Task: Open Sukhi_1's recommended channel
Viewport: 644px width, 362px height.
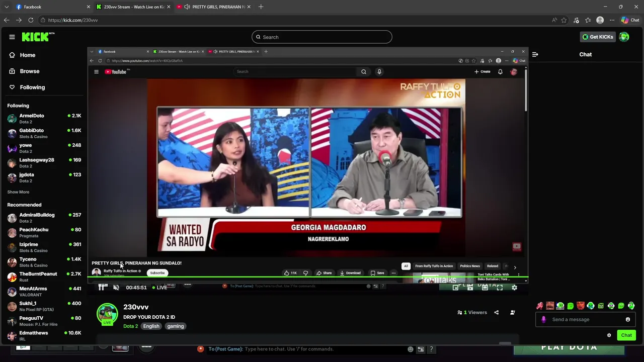Action: (x=44, y=306)
